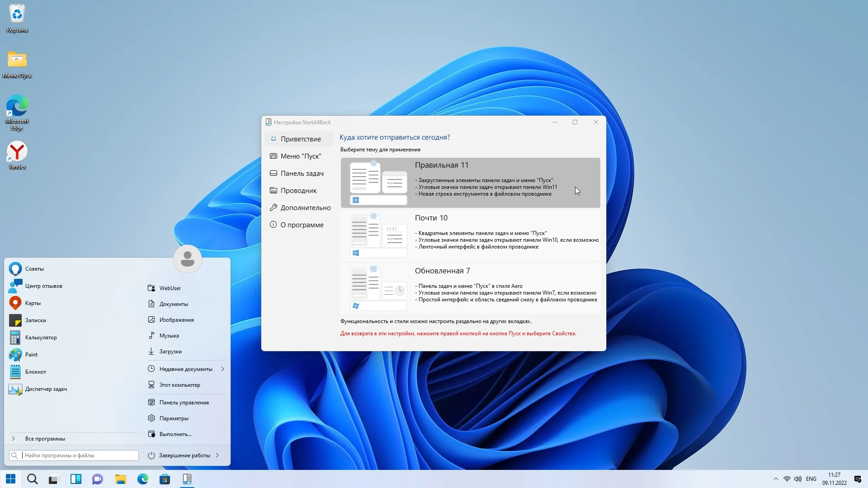Click the Найти программы и файлы search field
The image size is (868, 488).
pyautogui.click(x=79, y=455)
